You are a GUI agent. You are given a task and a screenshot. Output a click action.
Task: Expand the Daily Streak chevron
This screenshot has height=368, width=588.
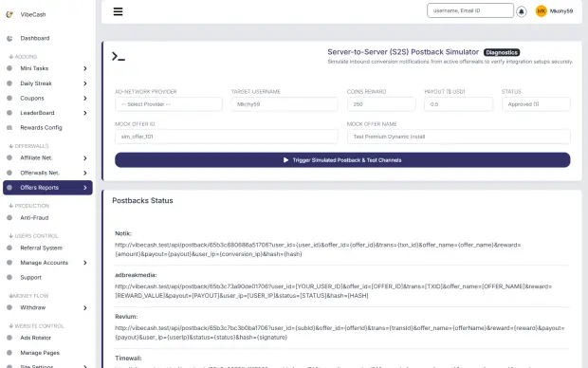85,83
